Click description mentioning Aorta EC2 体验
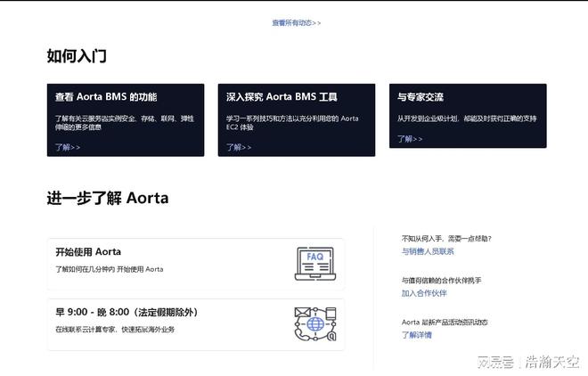Viewport: 588px width, 376px height. [292, 123]
